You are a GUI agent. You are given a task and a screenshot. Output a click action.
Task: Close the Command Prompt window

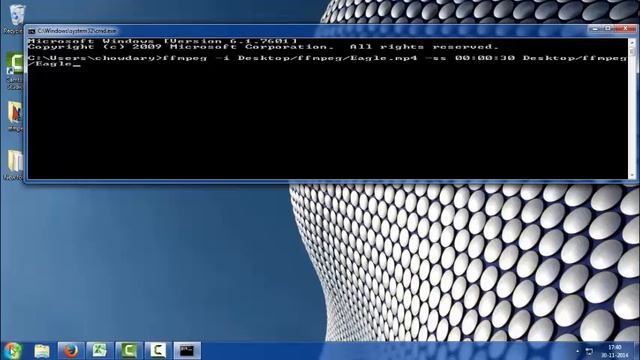tap(625, 29)
